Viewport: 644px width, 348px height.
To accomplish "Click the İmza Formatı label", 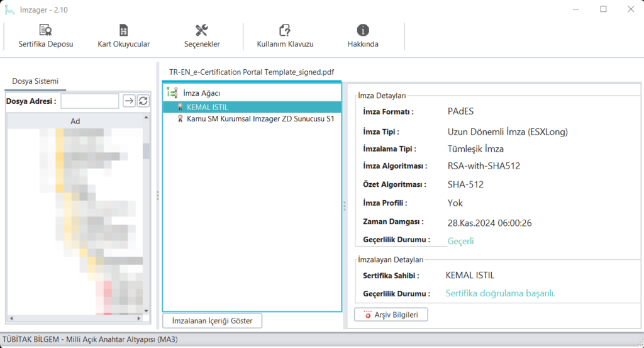I will coord(388,112).
